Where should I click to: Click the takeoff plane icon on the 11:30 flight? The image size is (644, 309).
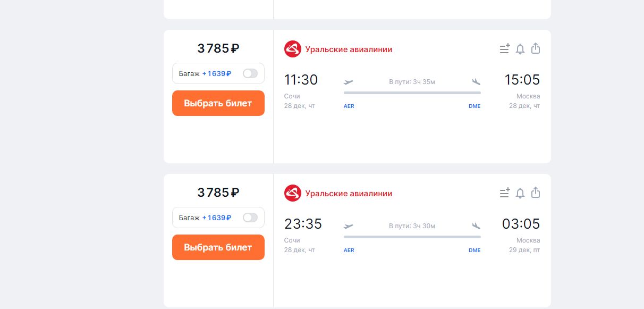coord(349,82)
